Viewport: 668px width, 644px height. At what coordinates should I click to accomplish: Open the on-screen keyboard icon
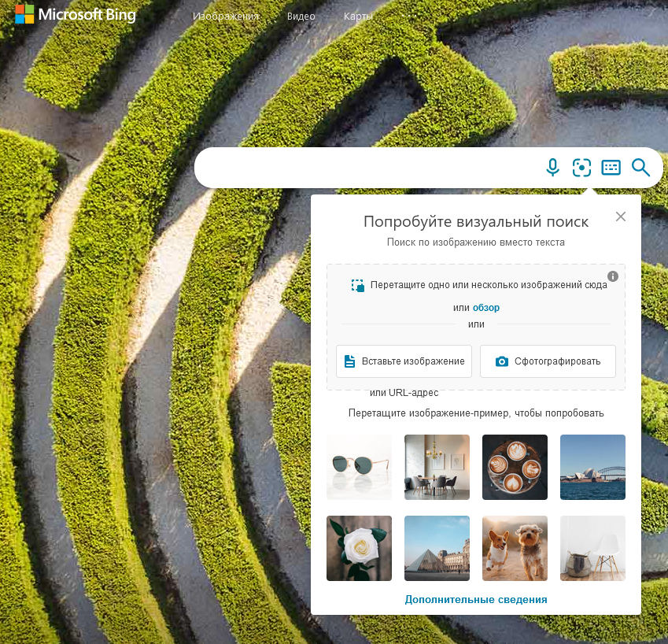click(611, 167)
